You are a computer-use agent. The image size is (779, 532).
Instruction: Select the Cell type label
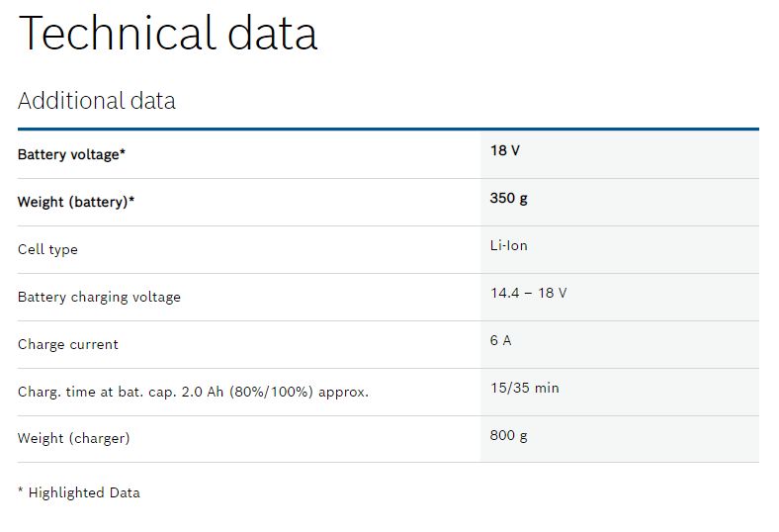(x=47, y=249)
